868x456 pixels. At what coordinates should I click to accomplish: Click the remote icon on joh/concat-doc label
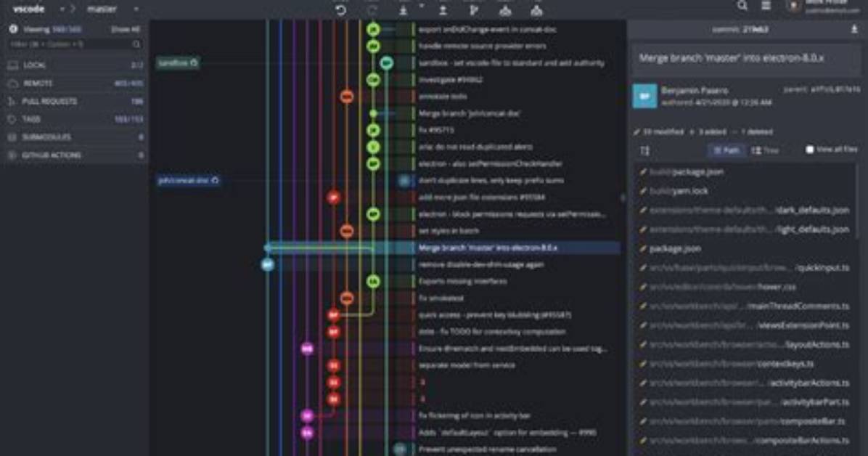215,181
